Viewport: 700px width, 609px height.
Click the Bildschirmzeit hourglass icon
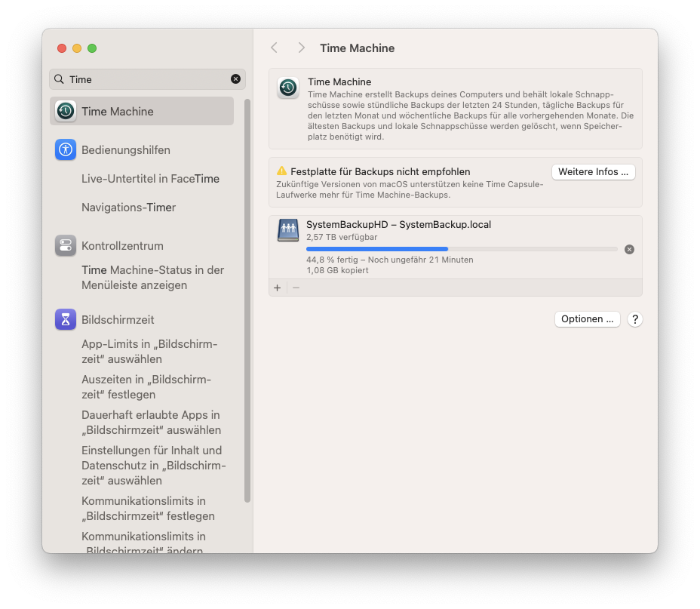point(66,320)
